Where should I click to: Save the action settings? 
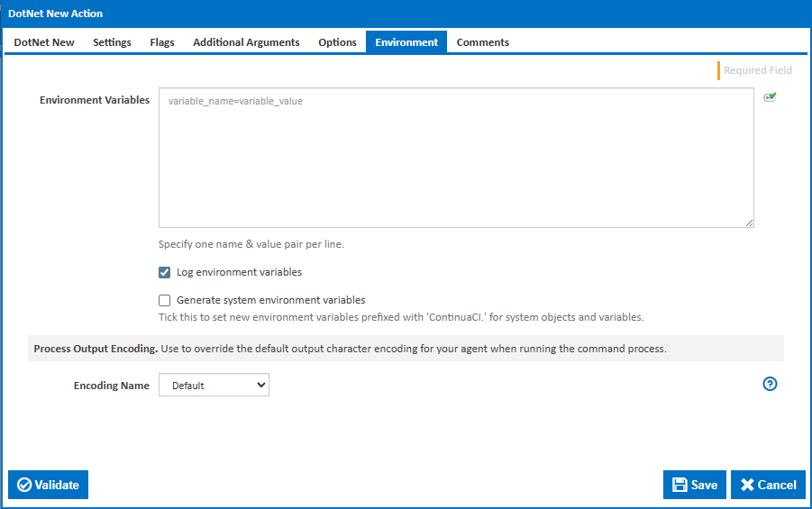(695, 485)
